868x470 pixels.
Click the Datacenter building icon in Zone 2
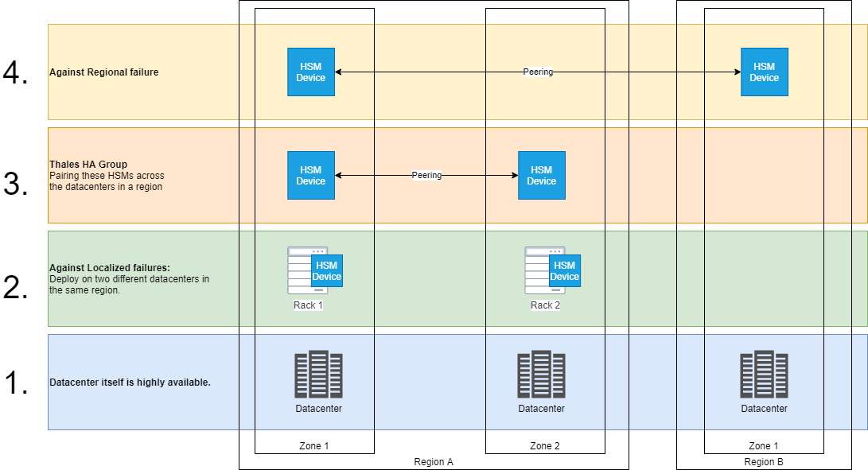(x=542, y=372)
